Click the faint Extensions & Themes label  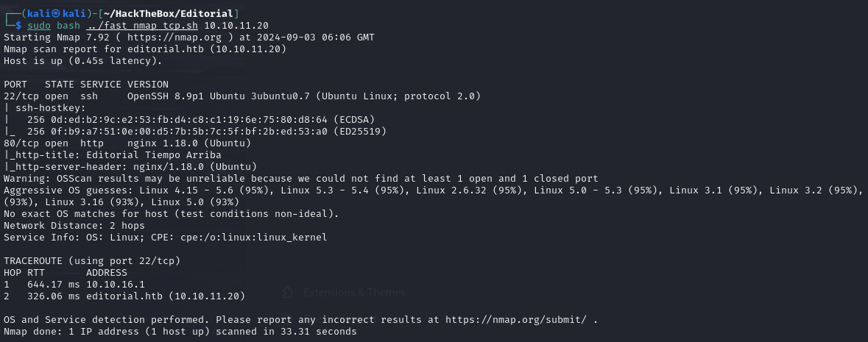[x=354, y=293]
